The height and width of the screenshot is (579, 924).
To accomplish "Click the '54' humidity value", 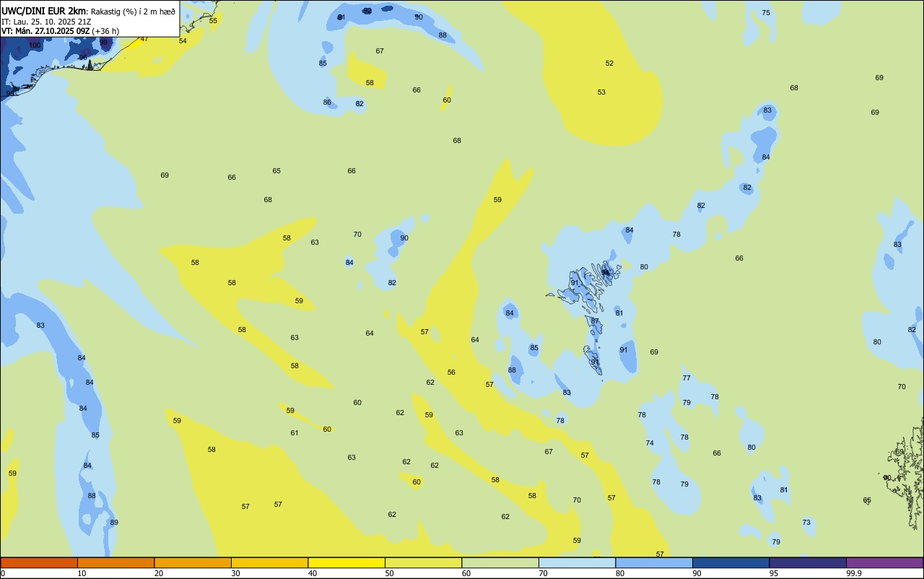I will pos(183,40).
